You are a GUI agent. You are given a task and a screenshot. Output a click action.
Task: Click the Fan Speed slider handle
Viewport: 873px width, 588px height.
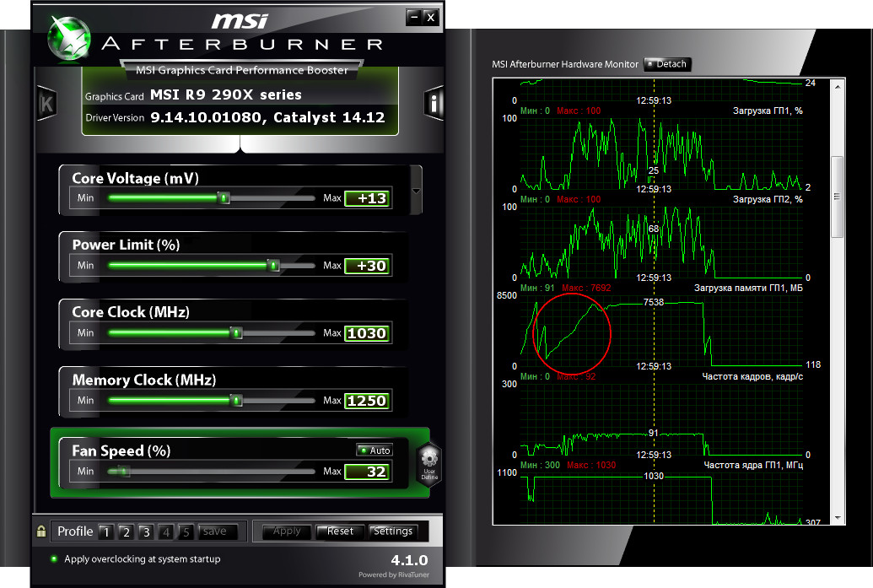coord(124,472)
